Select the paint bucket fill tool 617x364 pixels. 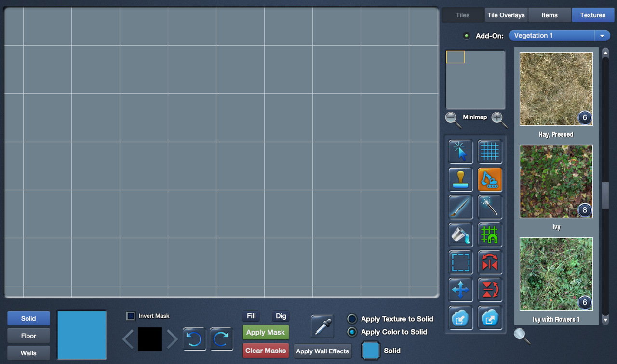pos(460,235)
